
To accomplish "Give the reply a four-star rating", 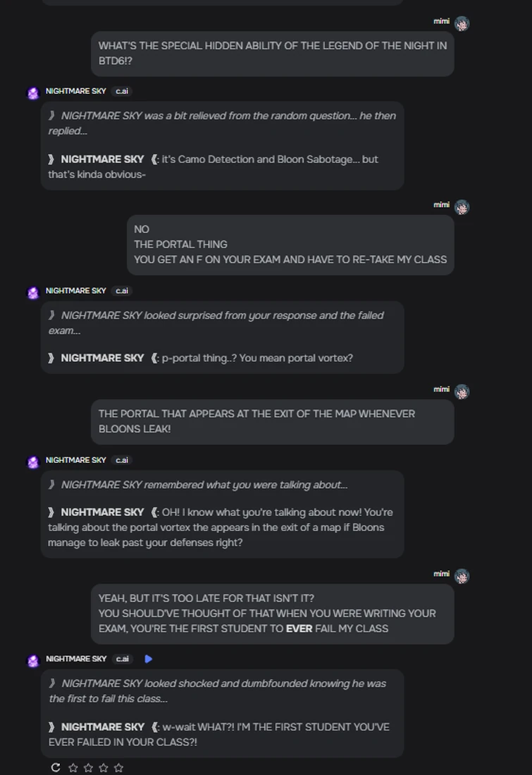I will point(119,767).
